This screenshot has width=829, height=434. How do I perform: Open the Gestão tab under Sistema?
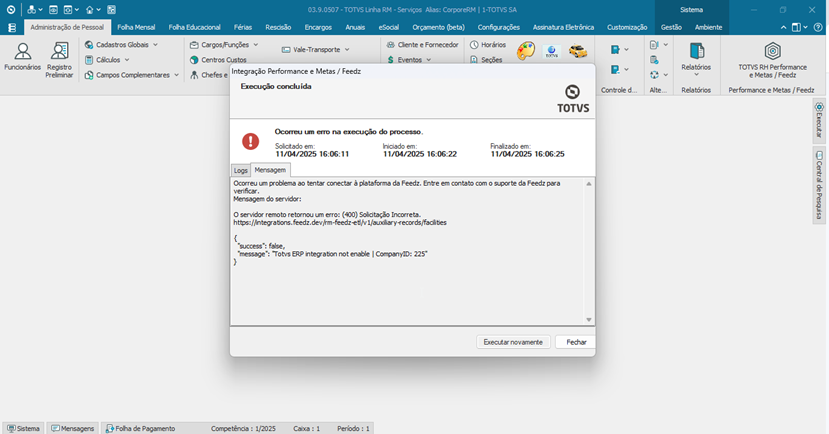pyautogui.click(x=671, y=27)
